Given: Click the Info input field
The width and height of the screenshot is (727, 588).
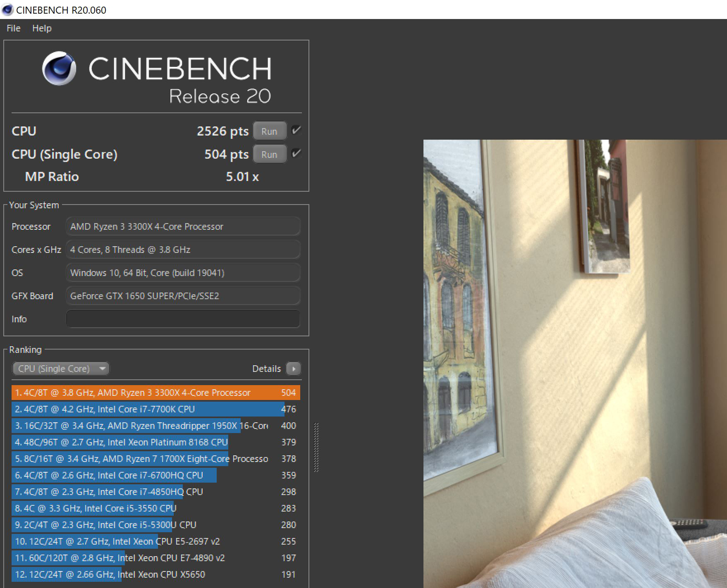Looking at the screenshot, I should [x=183, y=319].
